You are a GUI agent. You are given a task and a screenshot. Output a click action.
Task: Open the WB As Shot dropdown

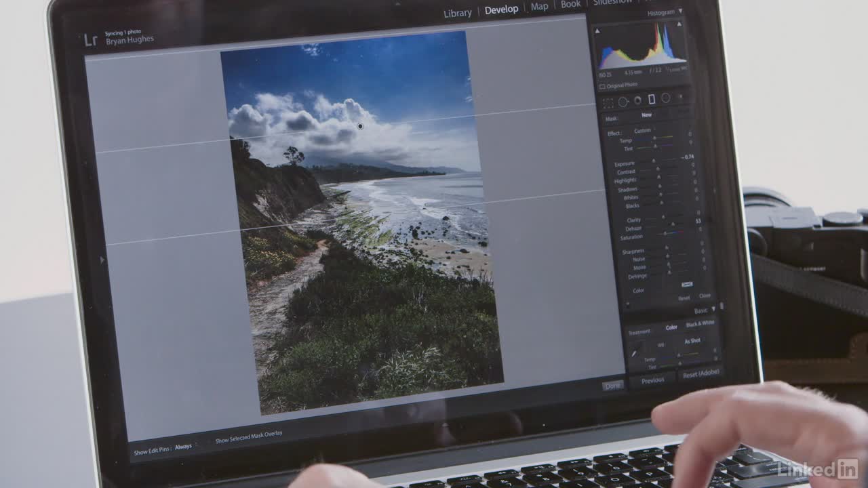click(692, 341)
